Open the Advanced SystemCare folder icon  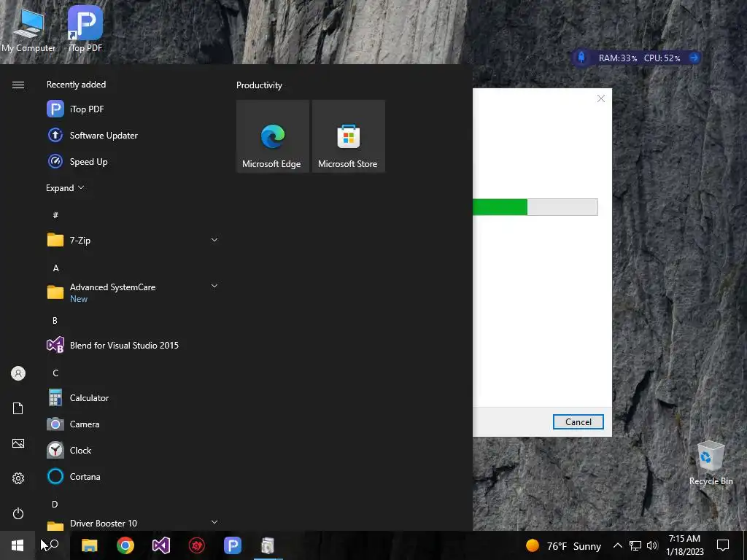55,292
